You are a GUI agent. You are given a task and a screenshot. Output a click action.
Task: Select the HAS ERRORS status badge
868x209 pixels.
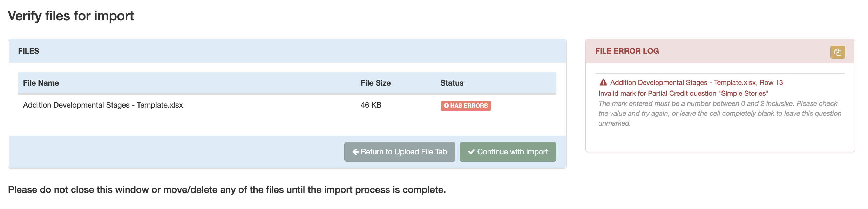pos(466,106)
